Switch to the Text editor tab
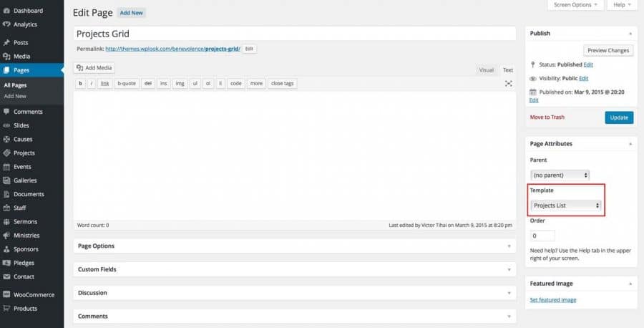 tap(508, 70)
